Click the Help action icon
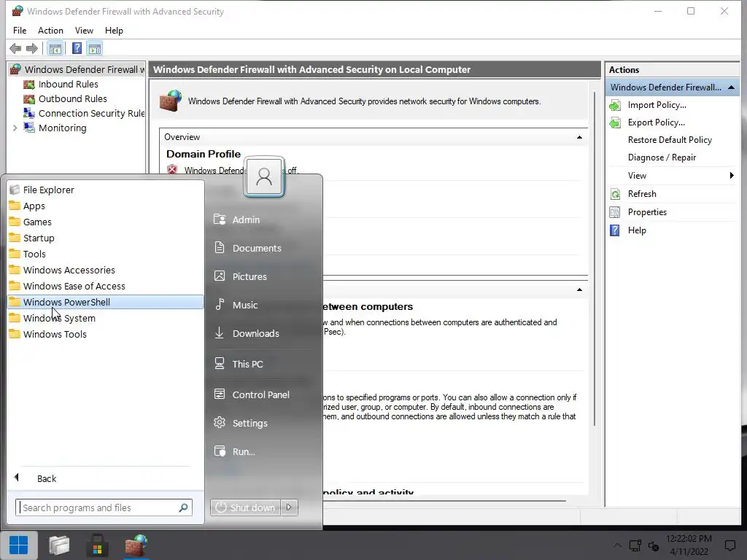The height and width of the screenshot is (560, 747). (615, 230)
